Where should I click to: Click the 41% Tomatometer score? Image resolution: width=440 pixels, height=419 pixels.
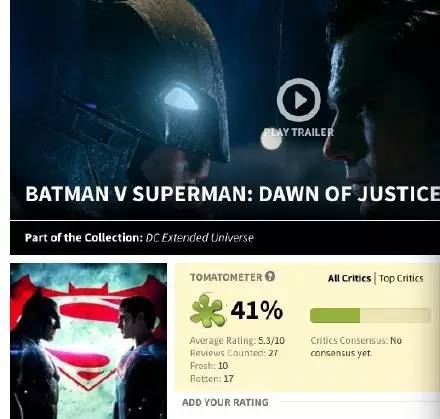[x=257, y=310]
